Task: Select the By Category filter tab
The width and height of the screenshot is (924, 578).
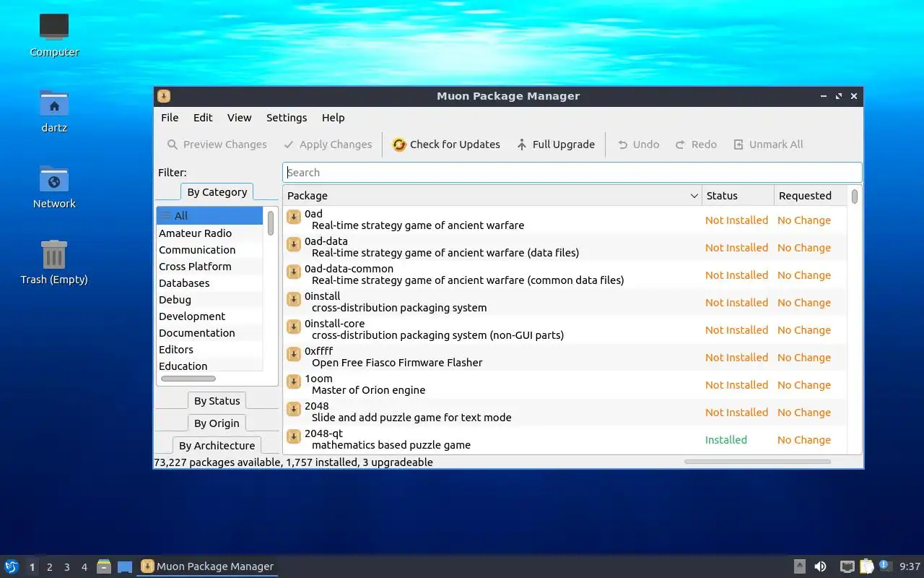Action: (217, 192)
